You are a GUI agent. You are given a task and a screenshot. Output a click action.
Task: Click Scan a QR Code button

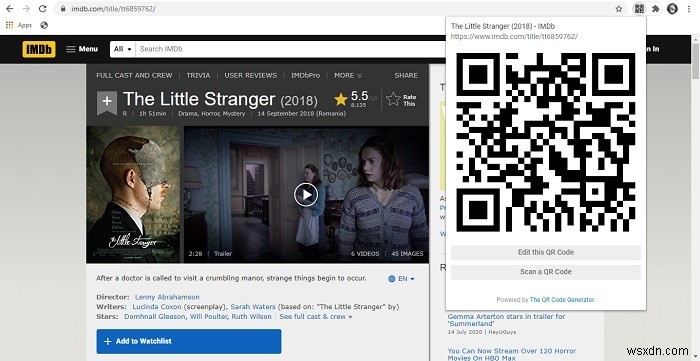(x=546, y=272)
